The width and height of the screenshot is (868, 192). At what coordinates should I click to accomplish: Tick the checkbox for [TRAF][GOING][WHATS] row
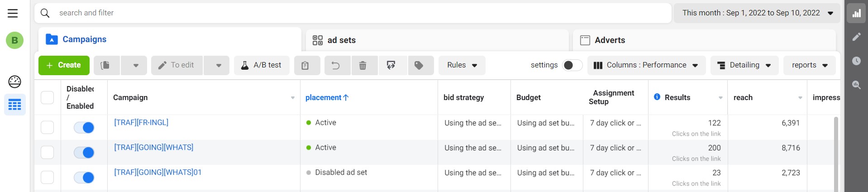[x=48, y=153]
